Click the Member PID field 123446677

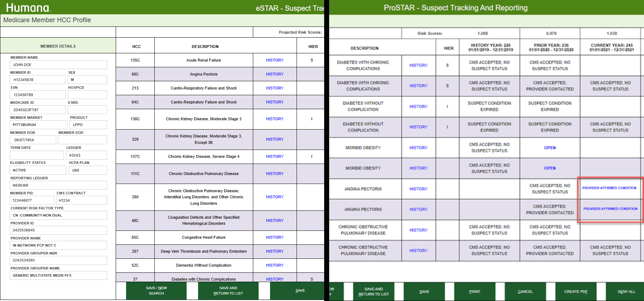32,200
